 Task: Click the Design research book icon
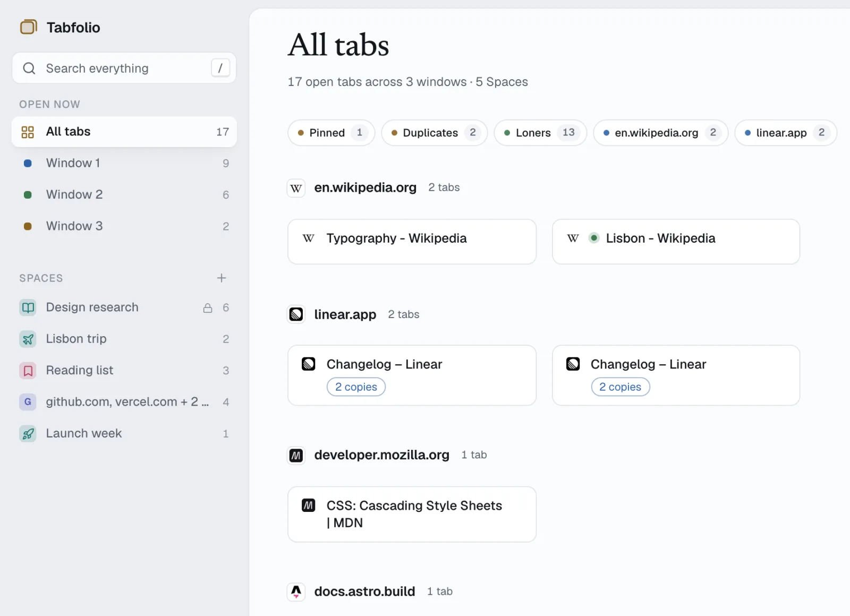[x=28, y=307]
